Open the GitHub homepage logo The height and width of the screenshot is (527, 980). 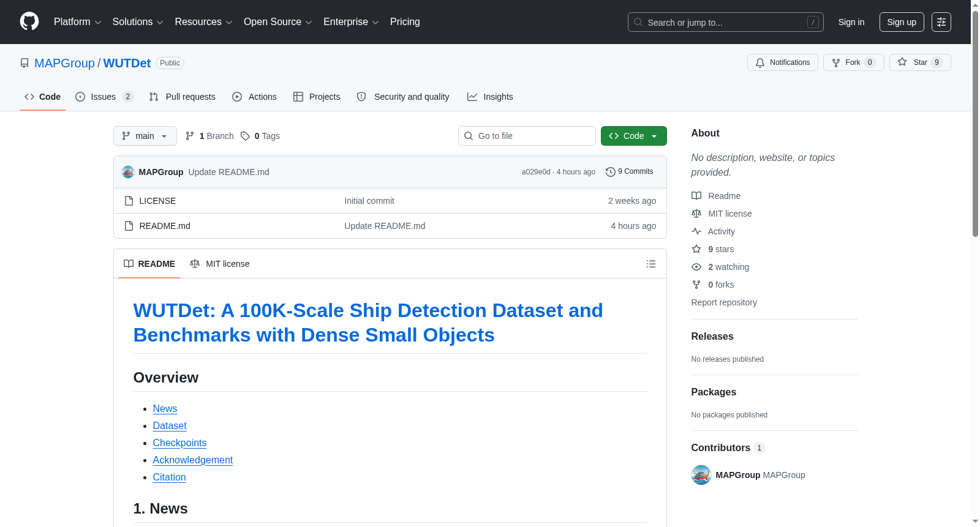[29, 22]
